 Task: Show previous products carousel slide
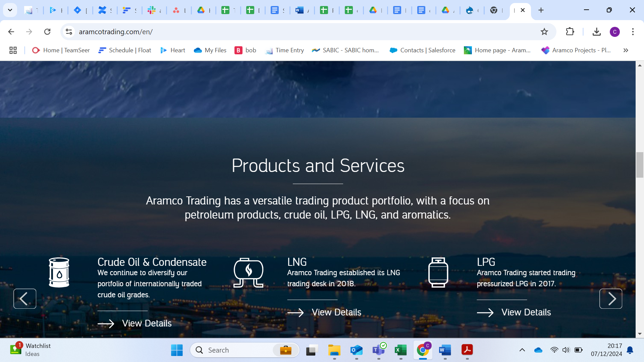click(25, 299)
